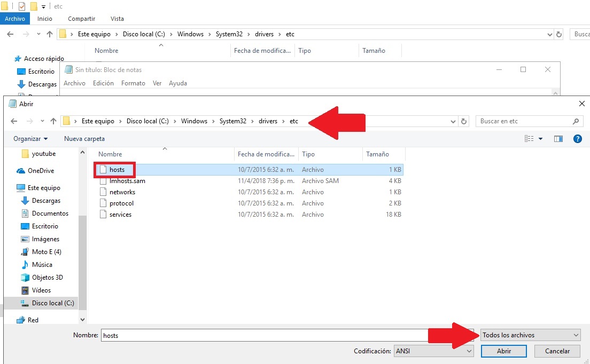Open the Organizar dropdown menu
This screenshot has height=364, width=590.
[x=30, y=139]
